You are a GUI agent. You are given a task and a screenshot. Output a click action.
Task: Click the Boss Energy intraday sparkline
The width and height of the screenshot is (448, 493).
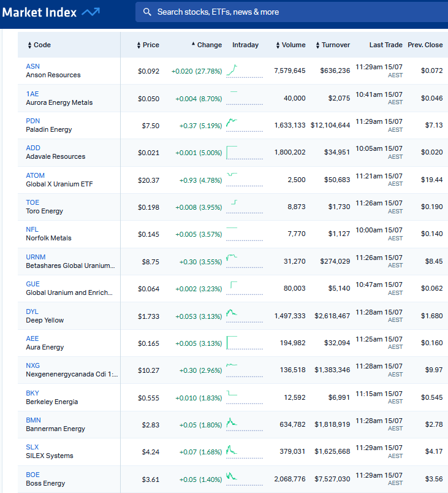coord(244,479)
